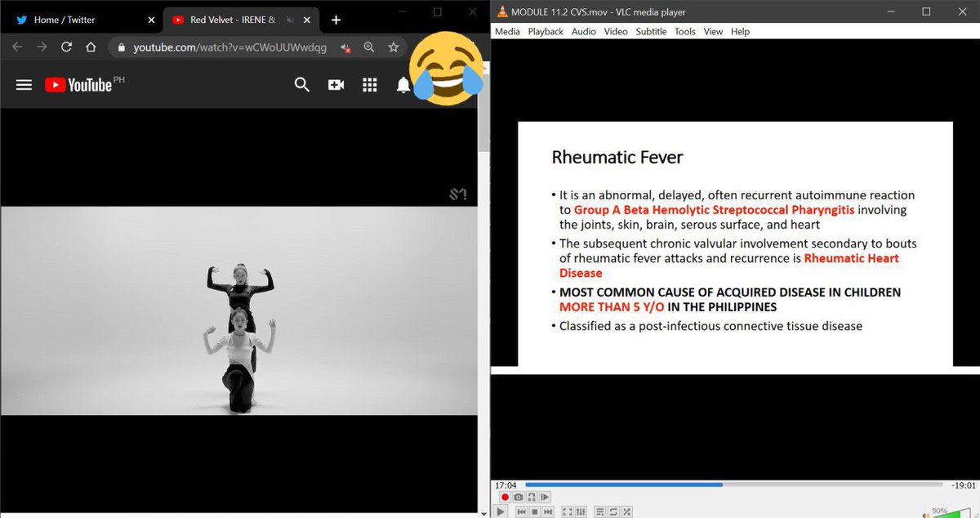Open VLC Tools menu
This screenshot has height=518, width=980.
pyautogui.click(x=685, y=31)
